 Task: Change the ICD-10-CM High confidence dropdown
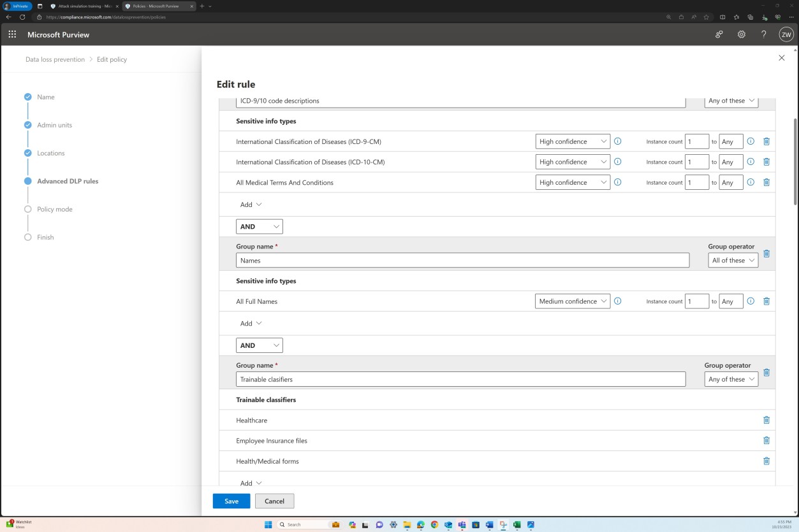572,161
